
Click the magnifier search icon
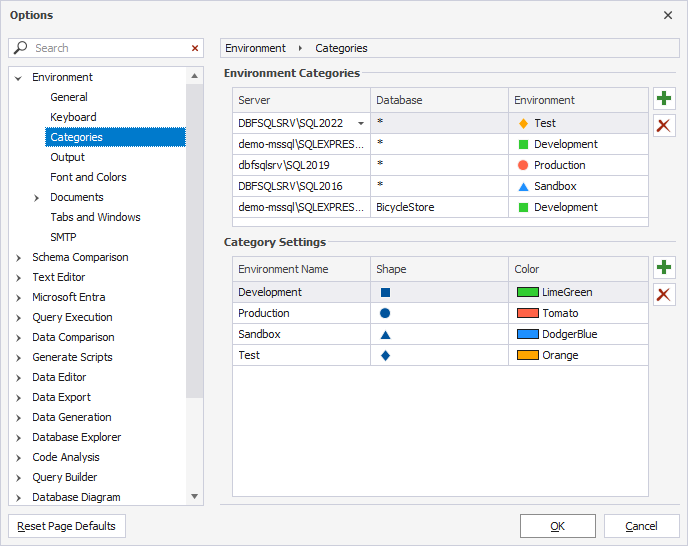point(20,47)
